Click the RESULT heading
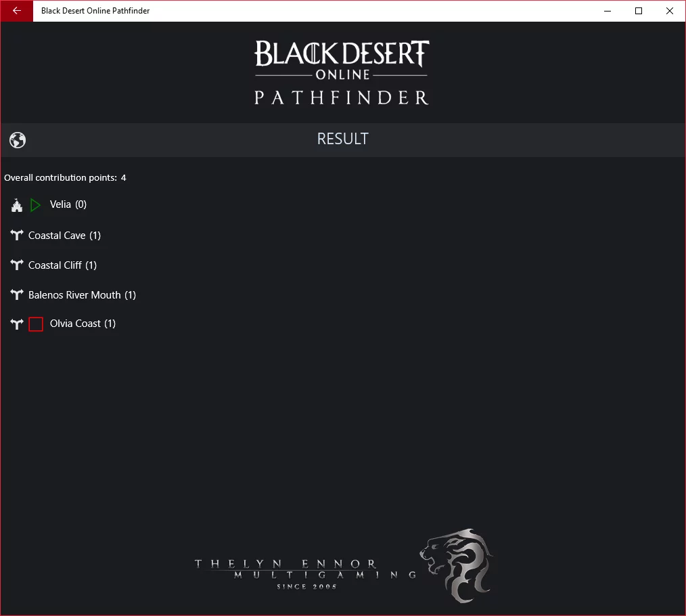This screenshot has height=616, width=686. click(342, 139)
